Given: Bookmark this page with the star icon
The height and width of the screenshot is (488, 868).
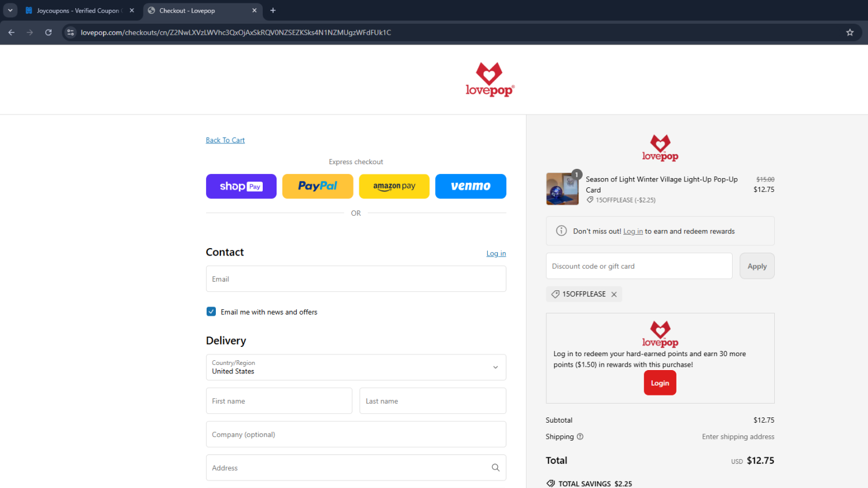Looking at the screenshot, I should [849, 32].
